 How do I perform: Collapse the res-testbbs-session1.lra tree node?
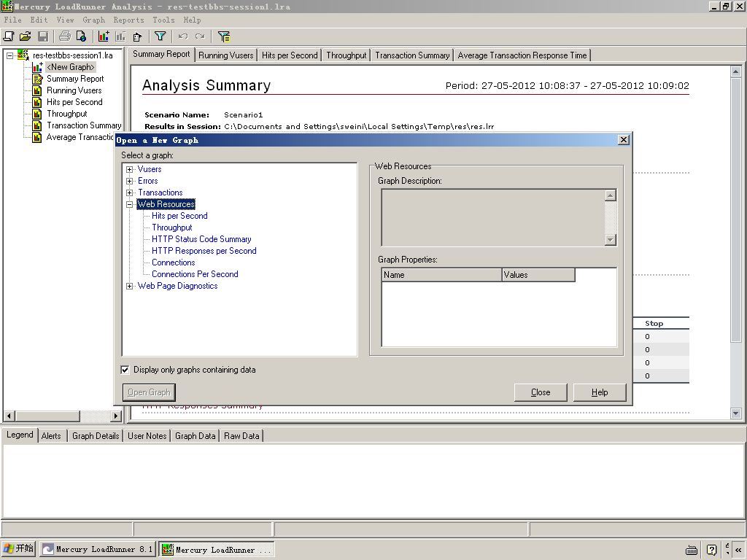coord(9,55)
